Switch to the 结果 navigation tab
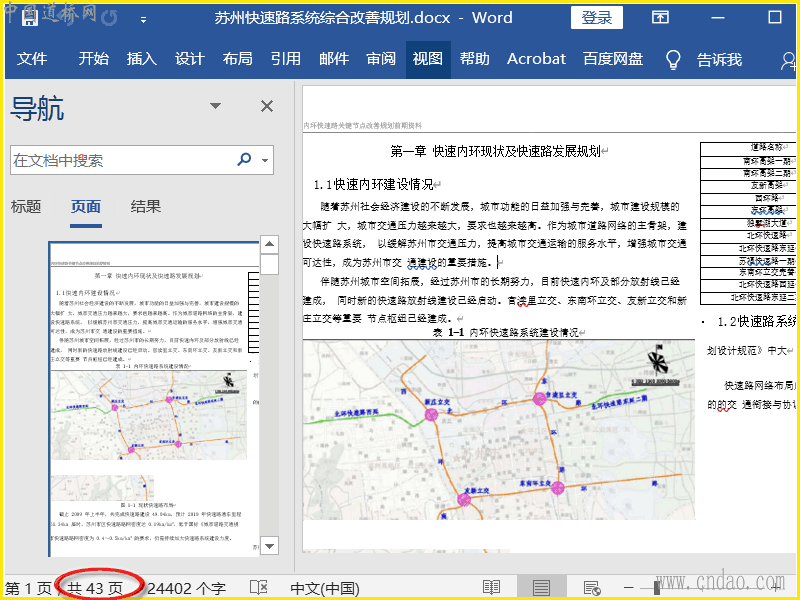 click(x=146, y=207)
